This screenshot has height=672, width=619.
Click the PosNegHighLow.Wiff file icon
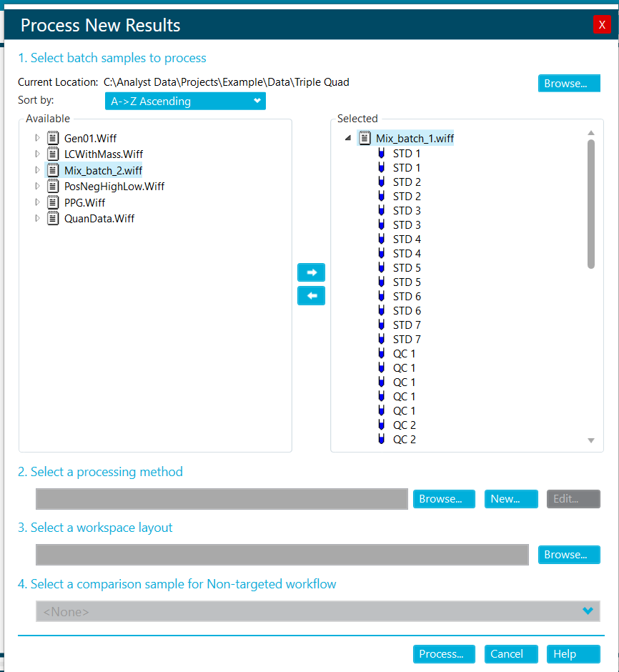tap(53, 186)
